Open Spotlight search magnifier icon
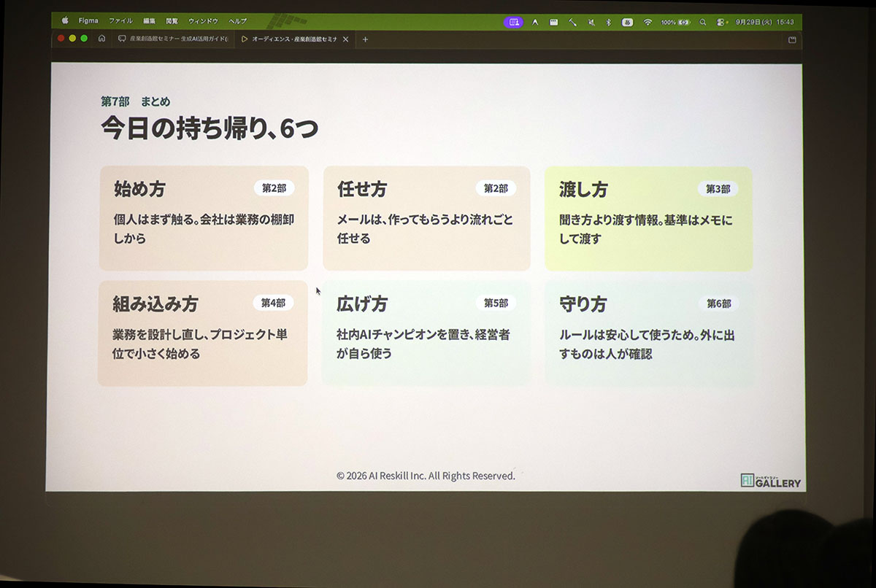Viewport: 876px width, 588px height. (703, 23)
